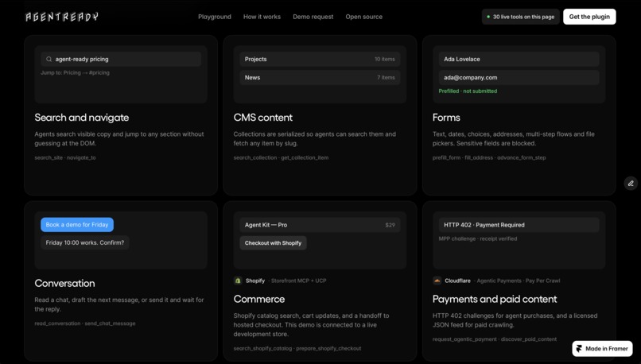Click the Get the plugin button
This screenshot has width=641, height=364.
[589, 17]
